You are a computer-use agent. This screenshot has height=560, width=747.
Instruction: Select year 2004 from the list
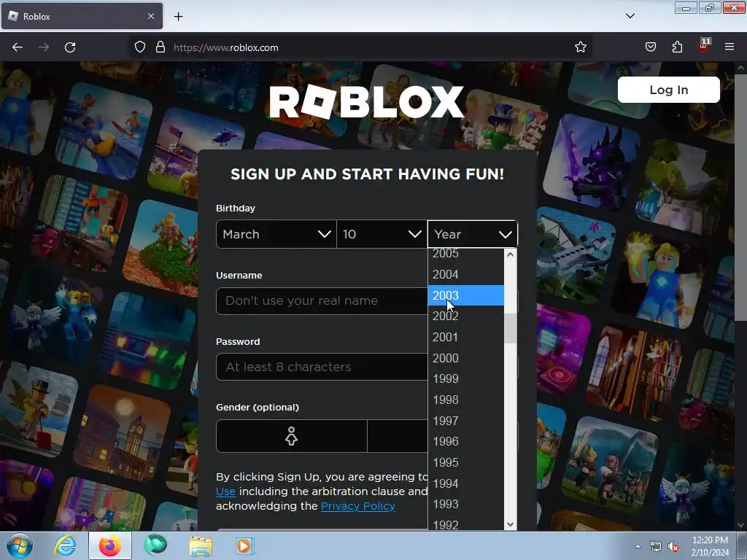[466, 274]
